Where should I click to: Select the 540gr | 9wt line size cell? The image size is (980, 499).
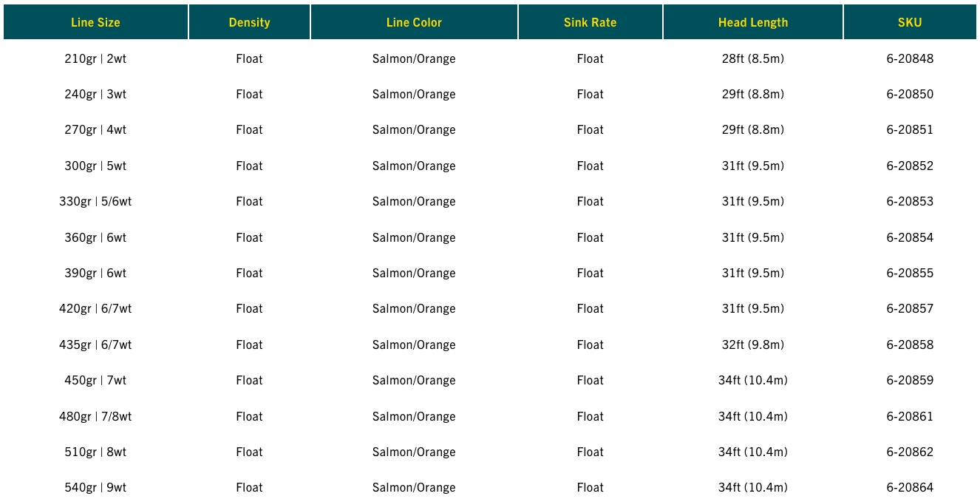[95, 487]
